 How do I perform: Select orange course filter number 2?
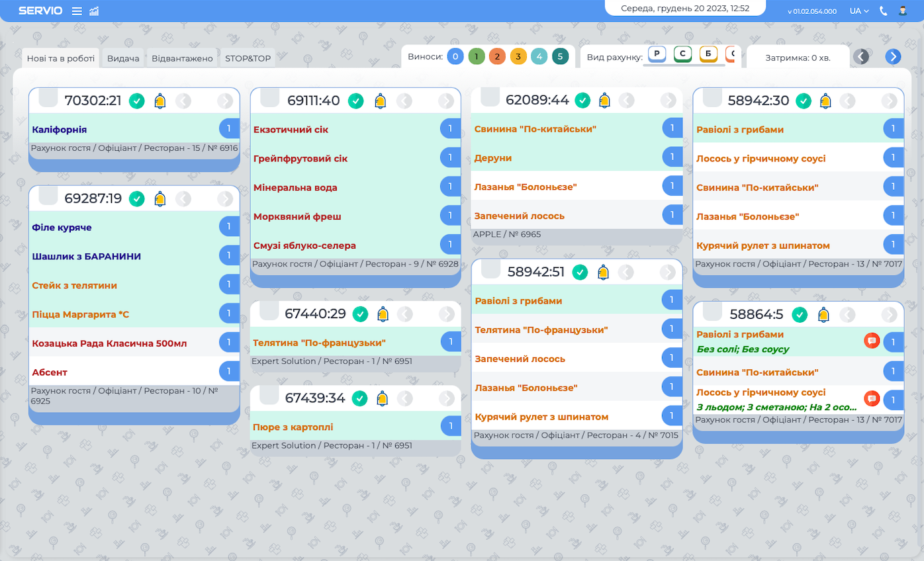pos(497,57)
